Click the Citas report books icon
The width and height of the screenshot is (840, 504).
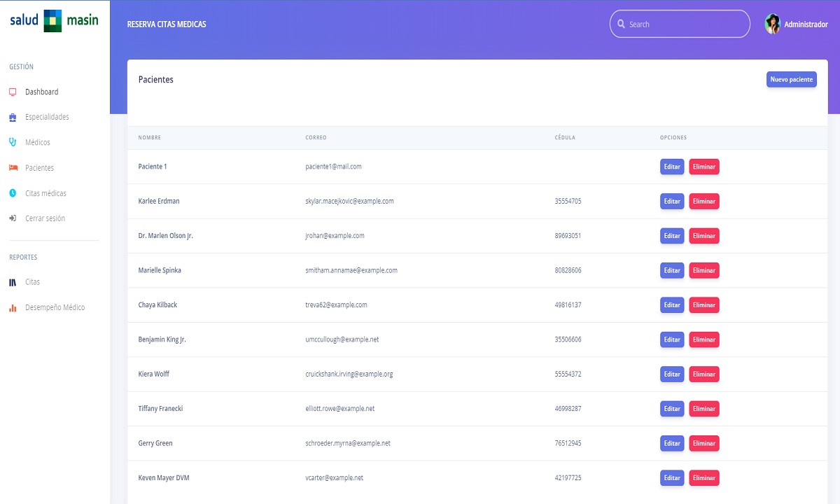[13, 282]
